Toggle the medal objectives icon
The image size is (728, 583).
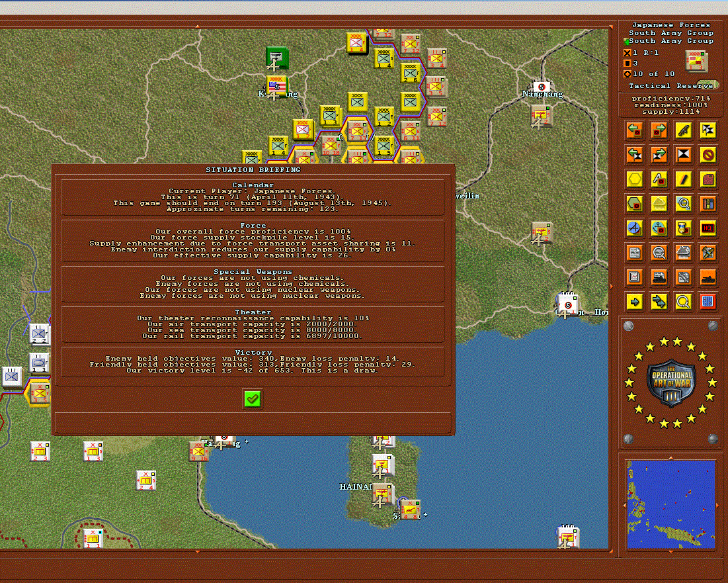[x=684, y=228]
